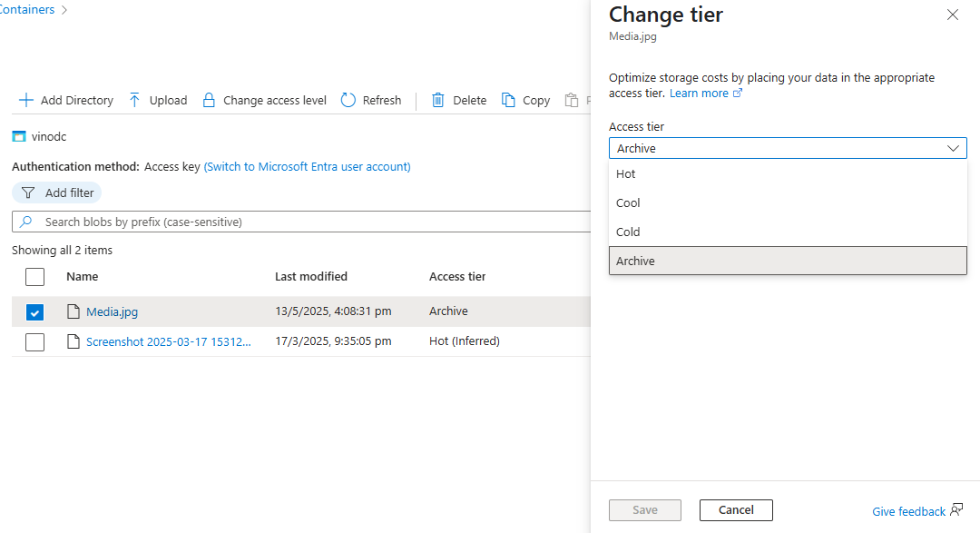The width and height of the screenshot is (980, 533).
Task: Click the 17/3/2025, 9:35:05 pm cell
Action: pyautogui.click(x=333, y=341)
